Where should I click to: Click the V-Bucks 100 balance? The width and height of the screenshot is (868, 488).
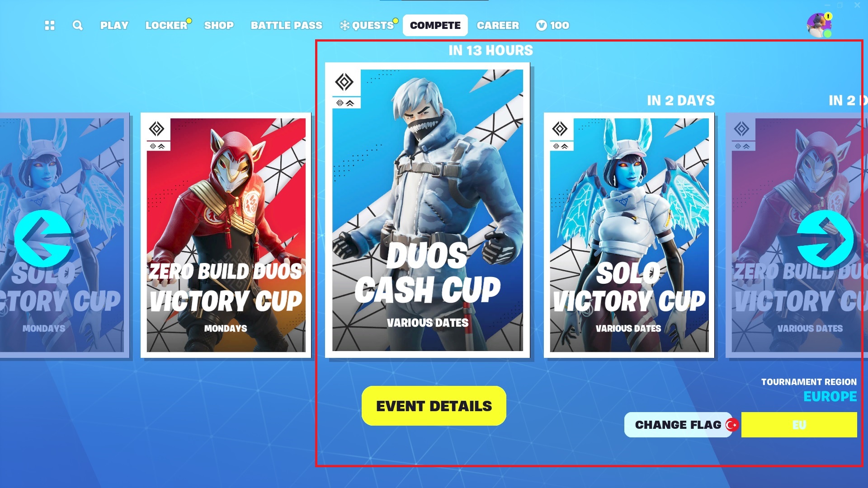click(552, 25)
